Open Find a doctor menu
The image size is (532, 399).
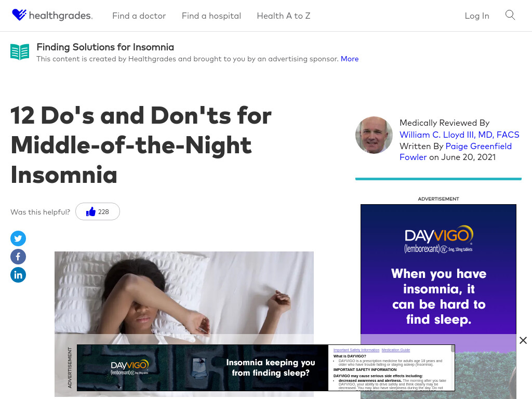(139, 16)
